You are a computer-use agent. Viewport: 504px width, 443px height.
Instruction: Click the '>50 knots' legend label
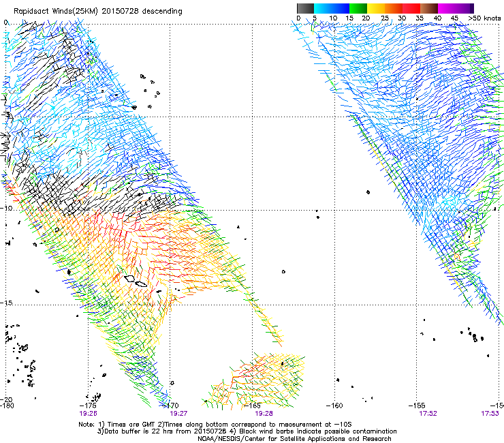[484, 18]
